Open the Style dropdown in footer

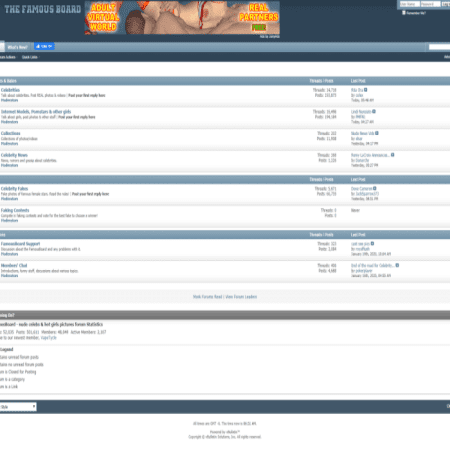[18, 407]
